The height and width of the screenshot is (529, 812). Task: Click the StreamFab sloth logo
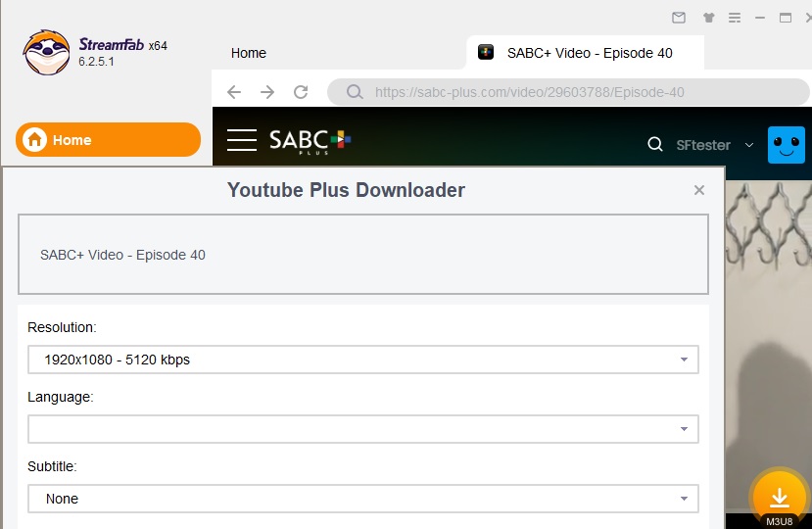tap(46, 52)
